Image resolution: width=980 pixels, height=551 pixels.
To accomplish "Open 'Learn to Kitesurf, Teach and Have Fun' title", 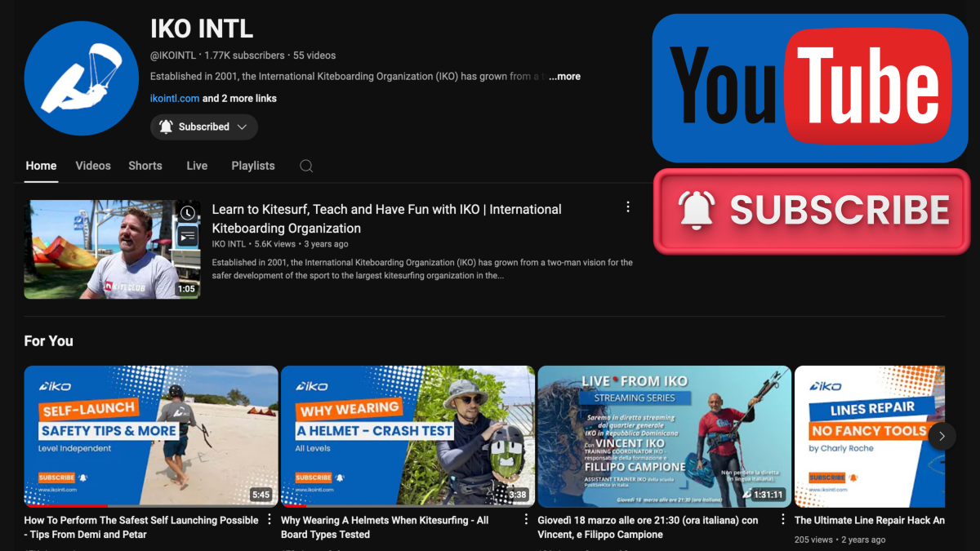I will coord(387,219).
